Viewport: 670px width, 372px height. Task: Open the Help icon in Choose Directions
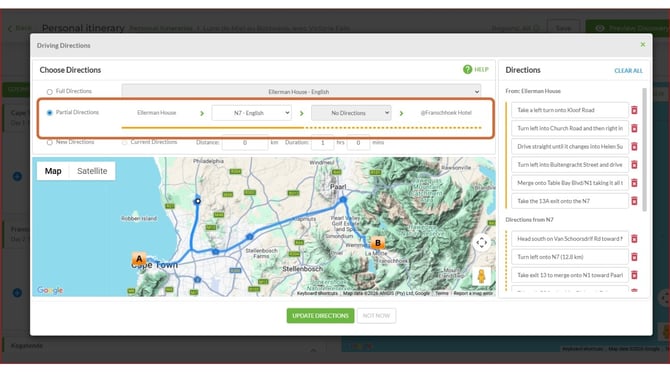tap(467, 69)
